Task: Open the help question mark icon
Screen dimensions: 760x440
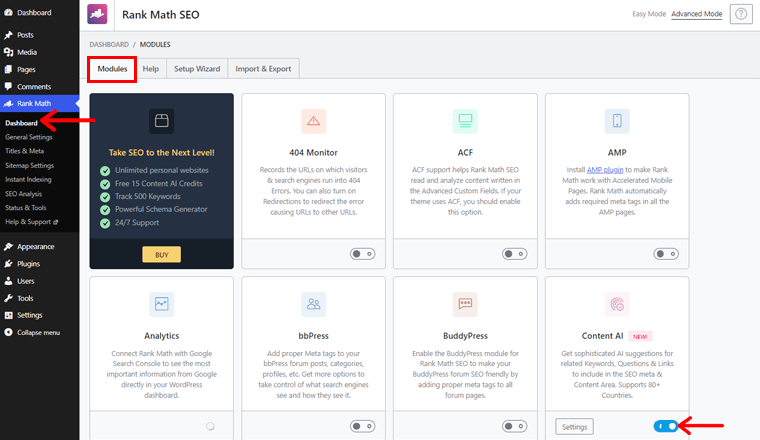Action: [x=741, y=14]
